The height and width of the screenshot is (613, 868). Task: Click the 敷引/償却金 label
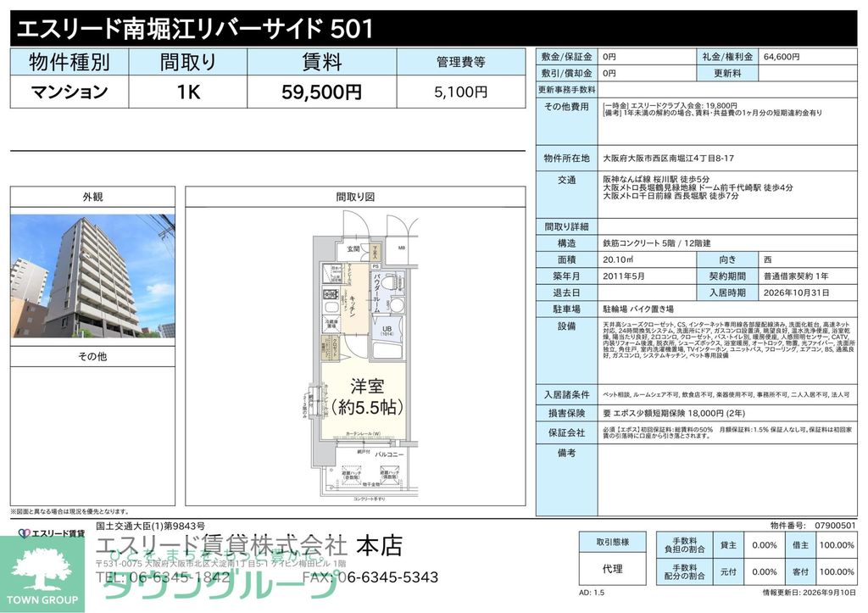pos(567,73)
